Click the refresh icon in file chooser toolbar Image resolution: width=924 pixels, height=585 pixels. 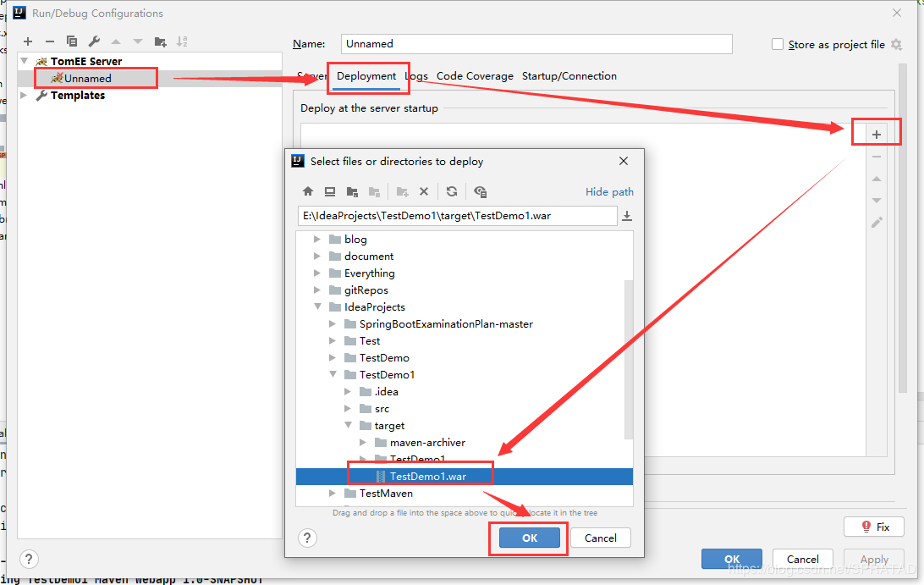coord(452,191)
